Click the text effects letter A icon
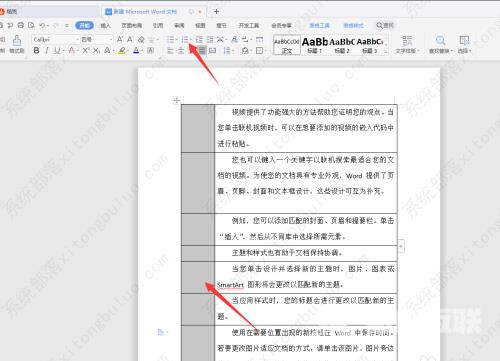Viewport: 500px width, 361px height. tap(107, 50)
